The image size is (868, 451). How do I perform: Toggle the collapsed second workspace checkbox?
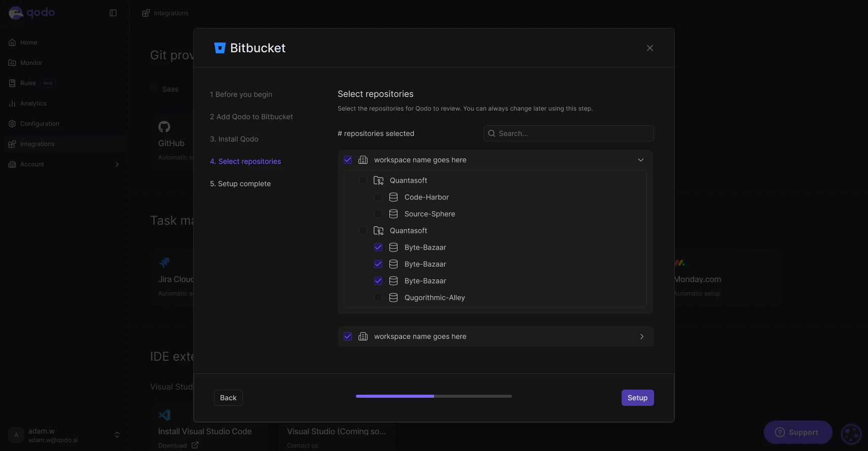348,336
